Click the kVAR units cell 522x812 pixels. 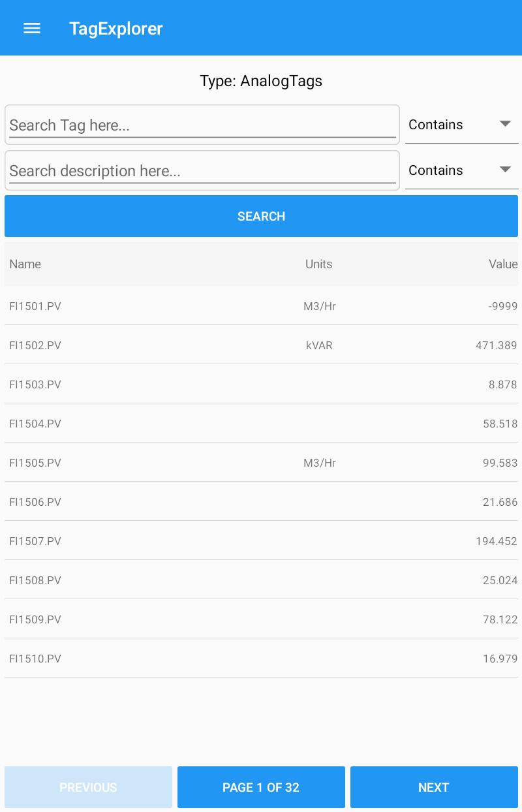(319, 345)
